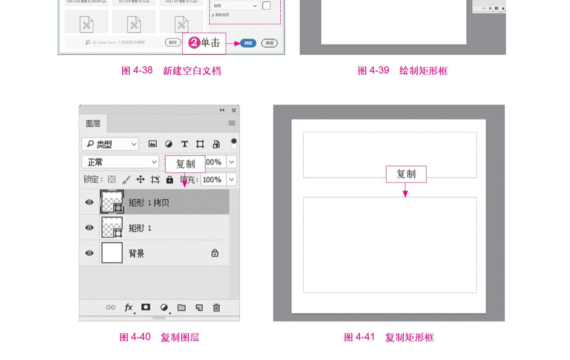This screenshot has height=360, width=570.
Task: Create new fill or adjustment layer
Action: coord(164,308)
